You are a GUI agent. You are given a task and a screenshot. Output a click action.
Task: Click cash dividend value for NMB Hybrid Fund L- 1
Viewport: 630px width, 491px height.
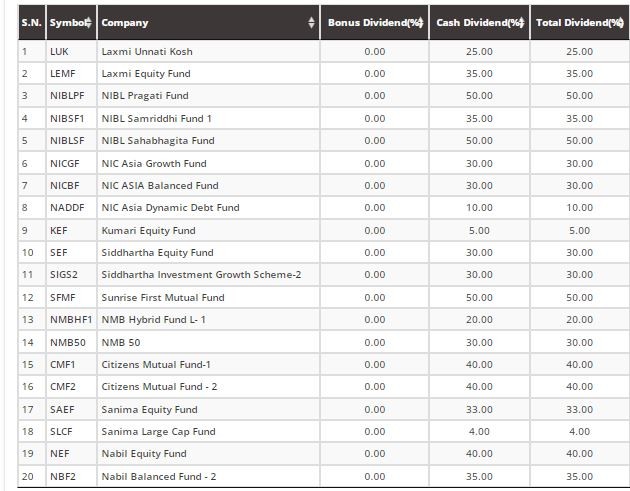(479, 320)
